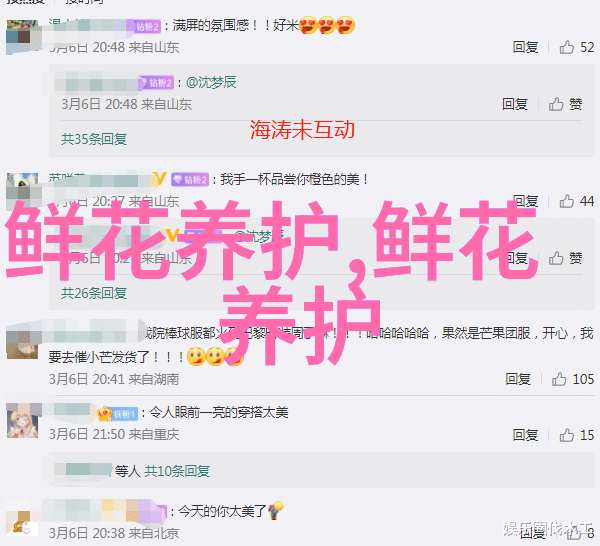600x546 pixels.
Task: Reply to the 满屏的氛围感 comment
Action: pyautogui.click(x=525, y=47)
